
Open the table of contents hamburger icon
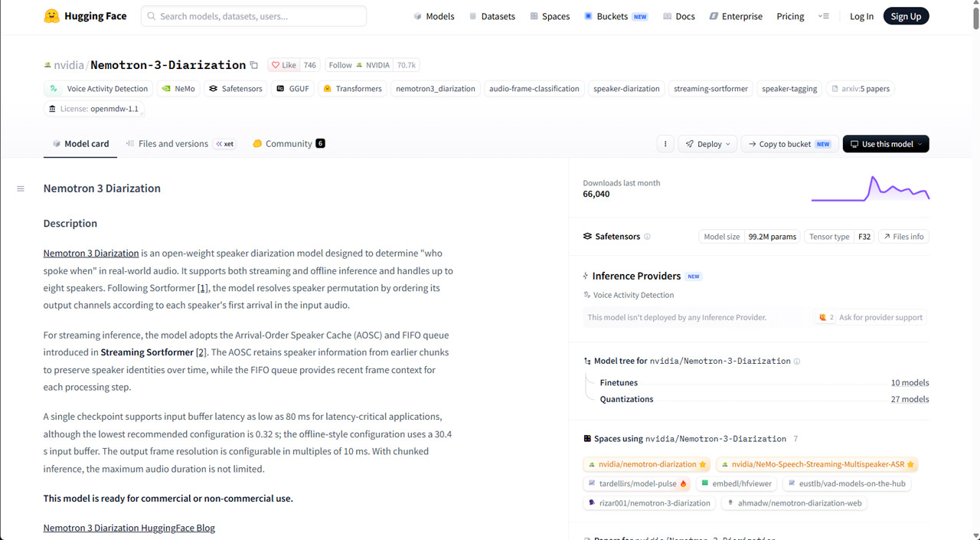point(21,188)
